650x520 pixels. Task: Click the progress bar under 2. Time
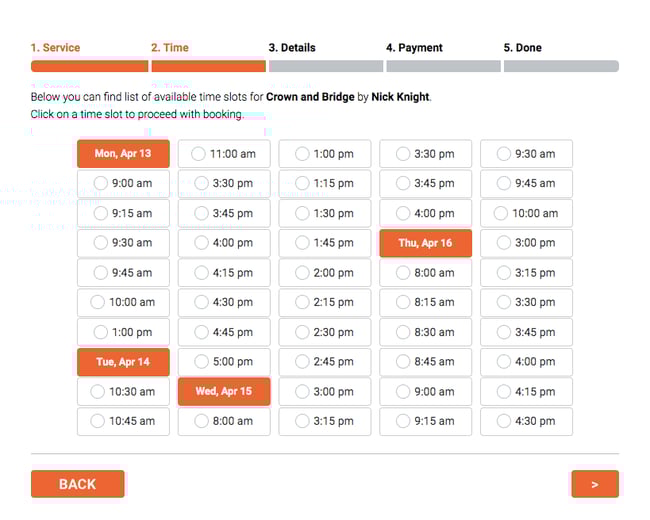click(x=208, y=66)
